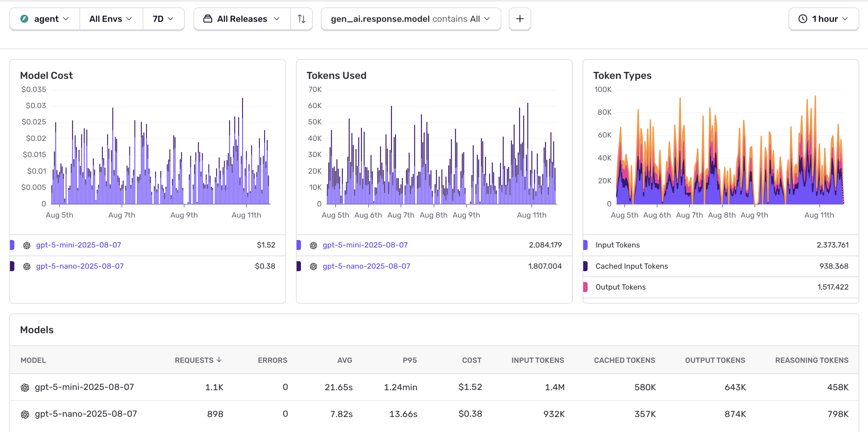Click the 1,807,004 tokens used total
This screenshot has width=868, height=432.
tap(545, 266)
